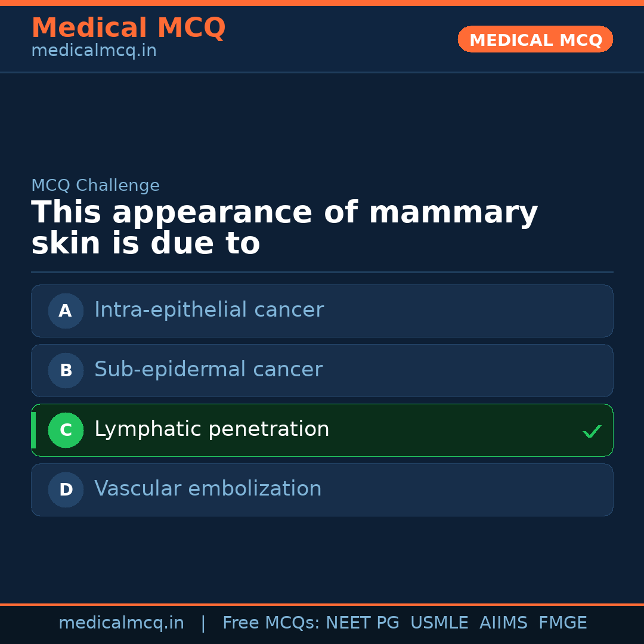This screenshot has height=644, width=644.
Task: Click the green accent bar of option C
Action: [x=33, y=430]
